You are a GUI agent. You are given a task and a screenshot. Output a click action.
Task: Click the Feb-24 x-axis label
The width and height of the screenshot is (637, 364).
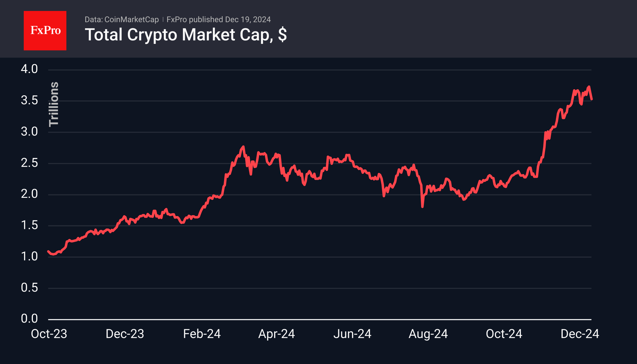coord(202,334)
